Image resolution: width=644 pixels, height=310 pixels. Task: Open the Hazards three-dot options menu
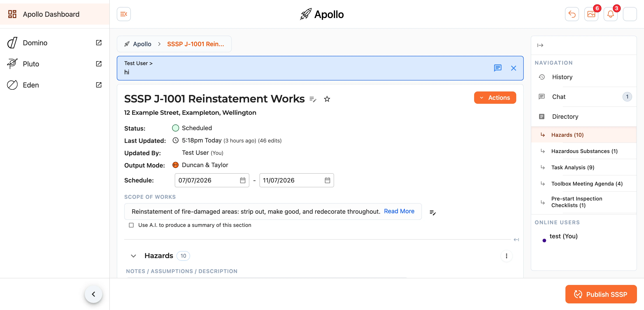coord(507,256)
